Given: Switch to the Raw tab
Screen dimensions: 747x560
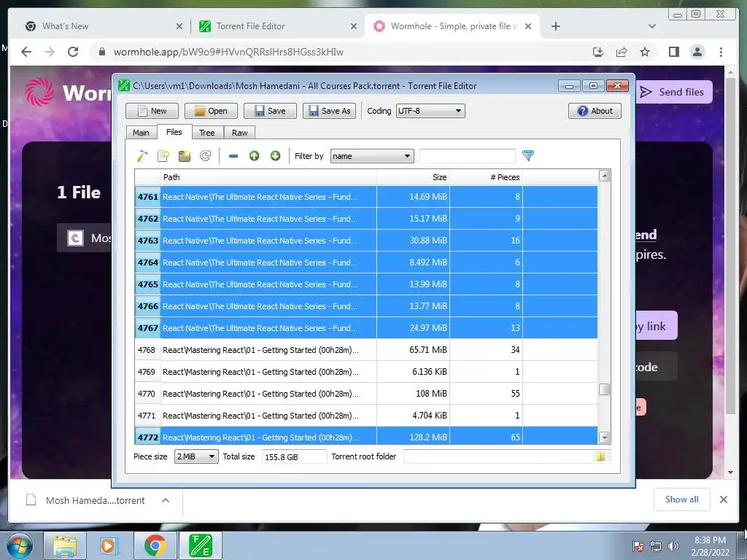Looking at the screenshot, I should 239,133.
